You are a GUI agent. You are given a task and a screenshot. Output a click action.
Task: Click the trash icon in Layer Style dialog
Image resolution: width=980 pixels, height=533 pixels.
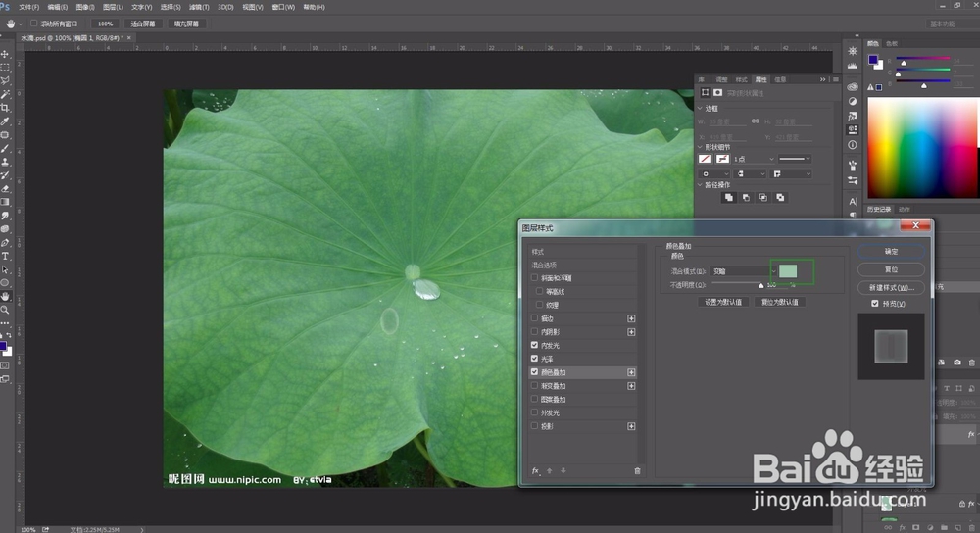pyautogui.click(x=638, y=471)
